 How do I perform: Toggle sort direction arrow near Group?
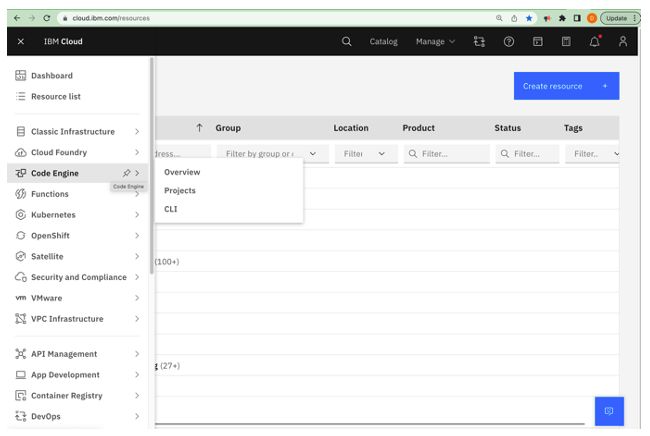point(199,128)
